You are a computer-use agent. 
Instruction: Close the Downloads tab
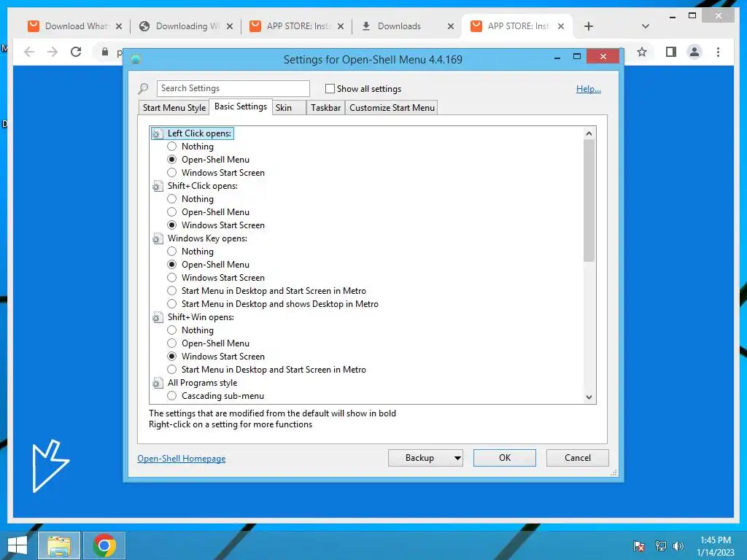tap(451, 26)
